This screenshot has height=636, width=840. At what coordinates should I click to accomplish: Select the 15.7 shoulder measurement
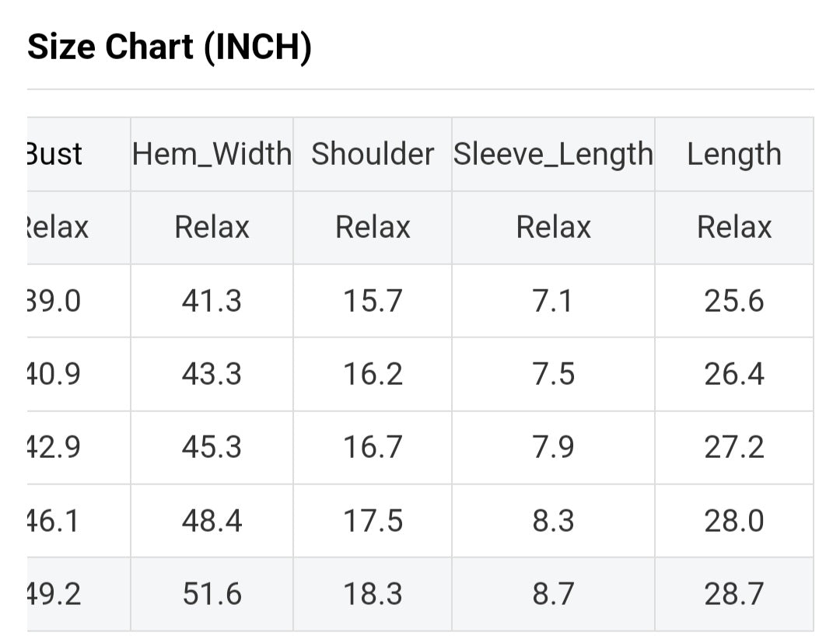click(373, 301)
